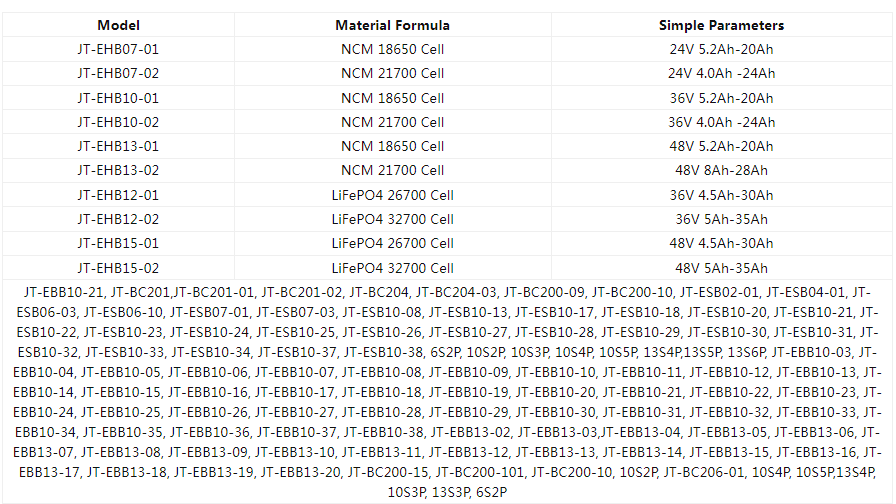
Task: Click the Simple Parameters column header
Action: [x=721, y=25]
